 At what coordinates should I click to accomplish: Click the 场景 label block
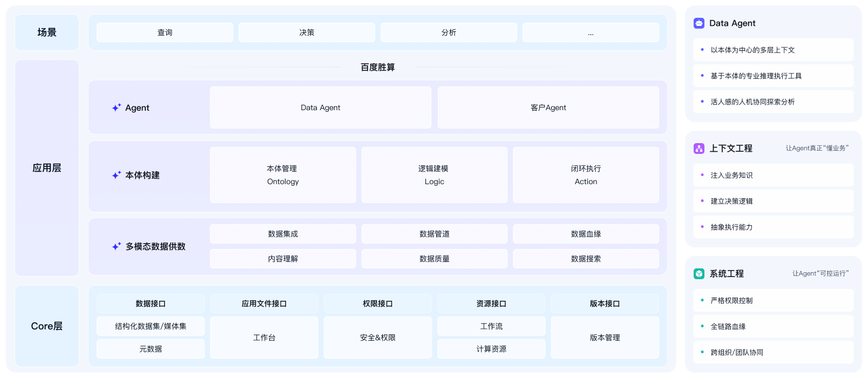tap(47, 32)
